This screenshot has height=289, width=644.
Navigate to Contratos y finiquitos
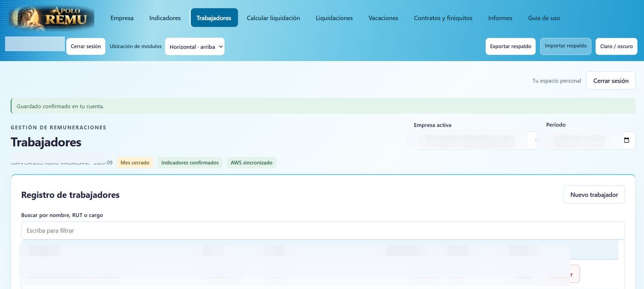point(443,18)
